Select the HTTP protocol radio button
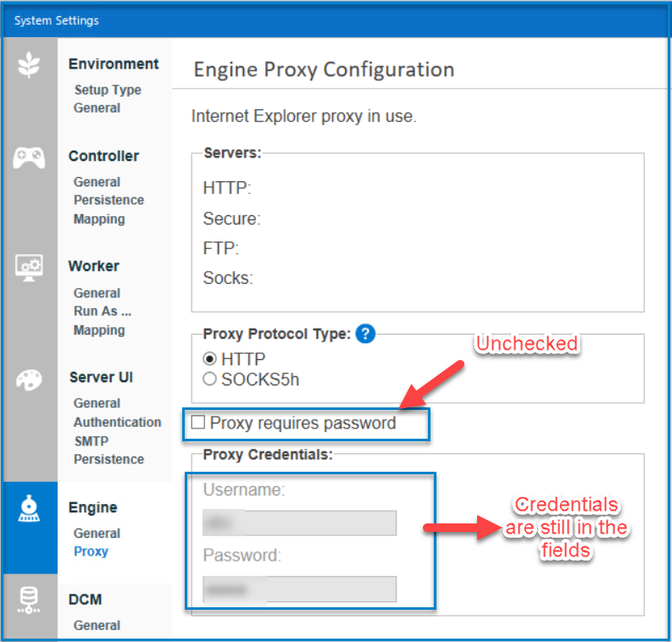Image resolution: width=672 pixels, height=642 pixels. click(209, 358)
